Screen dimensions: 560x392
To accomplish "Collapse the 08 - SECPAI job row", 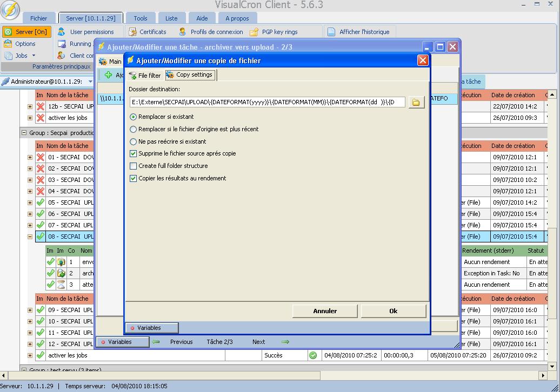I will tap(30, 236).
